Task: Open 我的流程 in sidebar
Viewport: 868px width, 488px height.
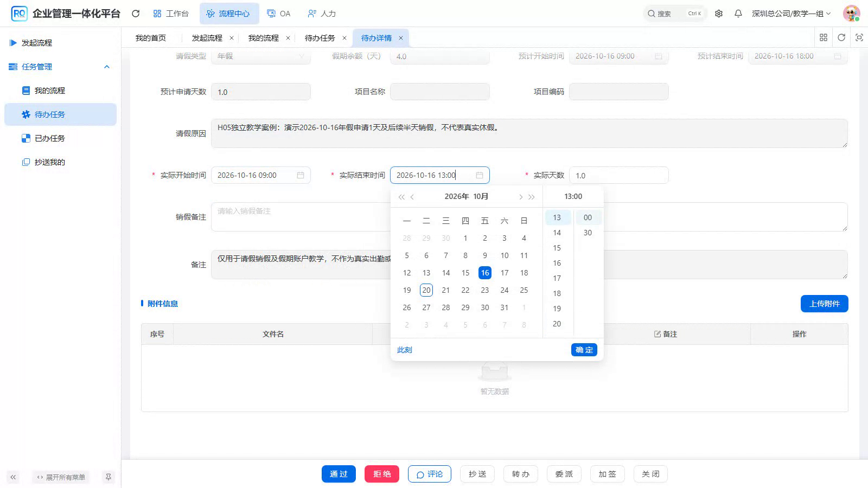Action: point(60,91)
